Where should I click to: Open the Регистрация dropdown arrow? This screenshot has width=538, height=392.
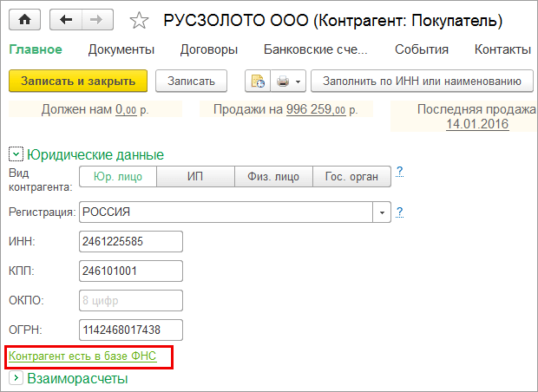[382, 212]
